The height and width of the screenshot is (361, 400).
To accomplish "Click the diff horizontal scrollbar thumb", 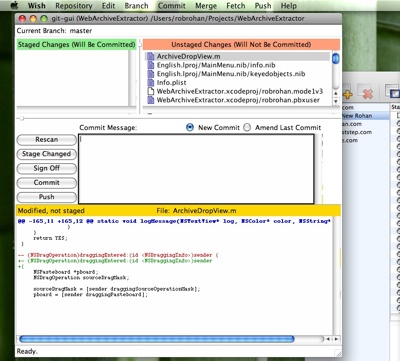I will [157, 339].
